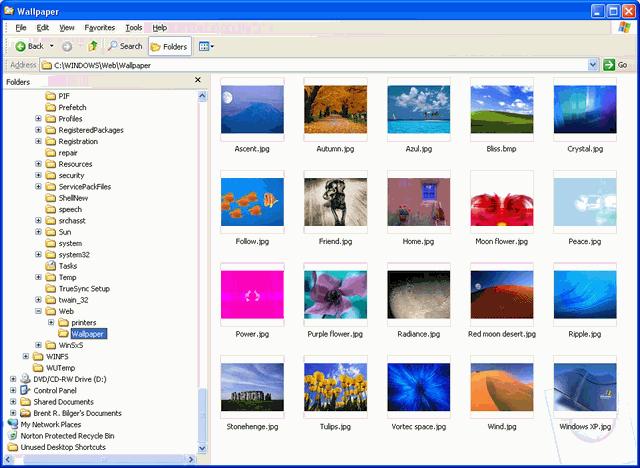This screenshot has height=468, width=640.
Task: Click the folder tree's scroll left arrow
Action: [x=8, y=459]
